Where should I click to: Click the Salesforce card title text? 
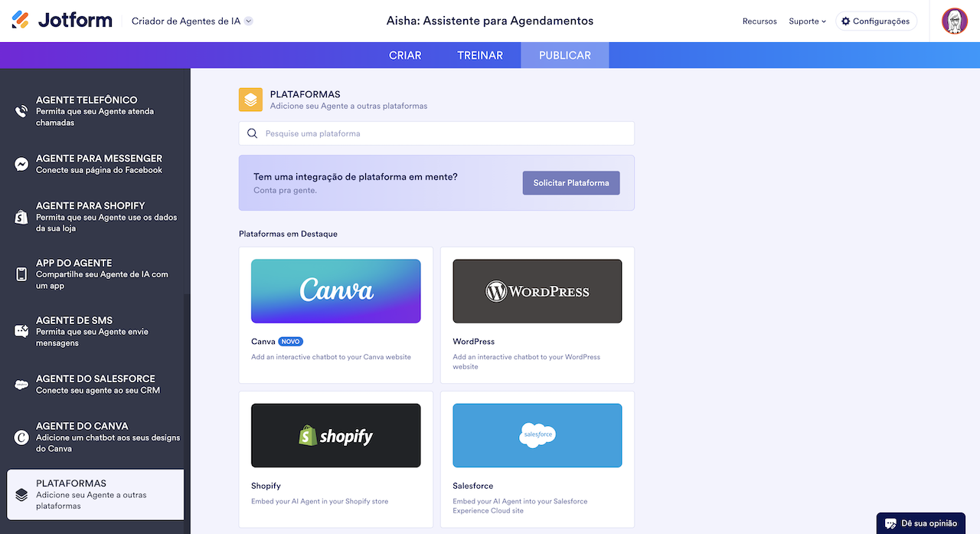473,486
